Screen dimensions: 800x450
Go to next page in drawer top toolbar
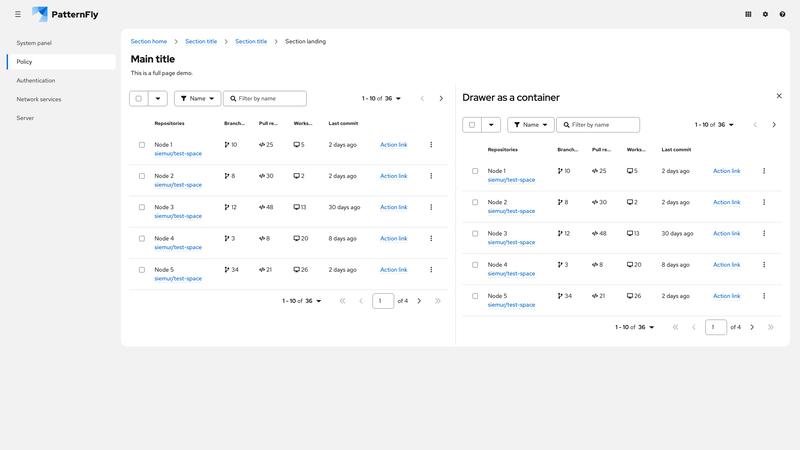point(774,125)
